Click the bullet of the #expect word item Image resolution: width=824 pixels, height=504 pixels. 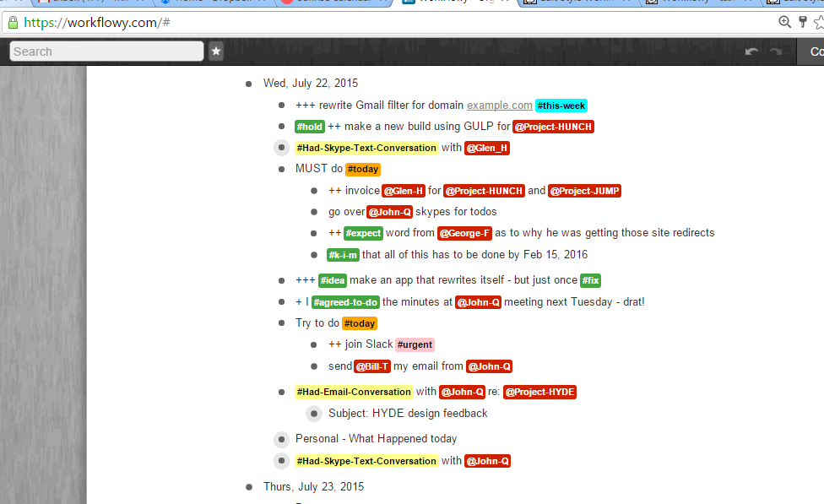[314, 233]
